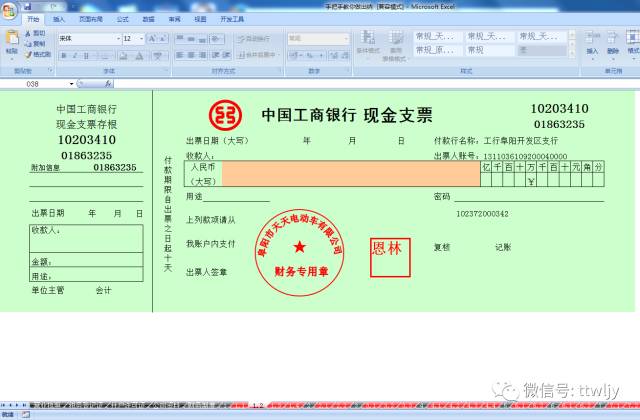Open the 页面布局 ribbon tab
640x420 pixels.
tap(91, 19)
